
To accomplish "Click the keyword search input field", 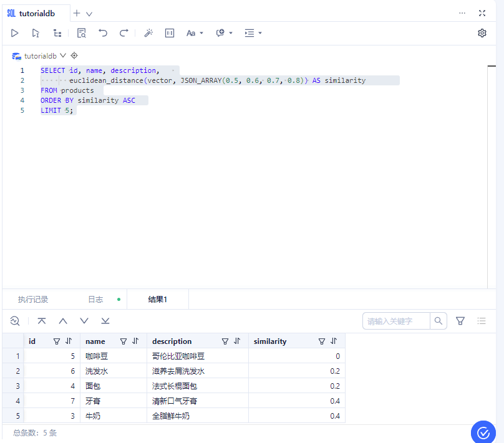I will tap(396, 321).
